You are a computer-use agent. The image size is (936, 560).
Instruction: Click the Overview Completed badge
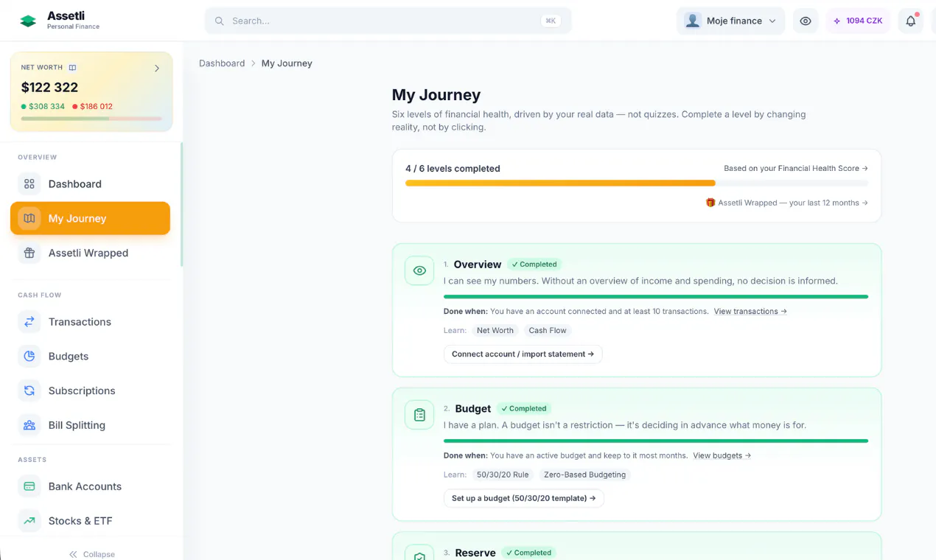pyautogui.click(x=535, y=264)
